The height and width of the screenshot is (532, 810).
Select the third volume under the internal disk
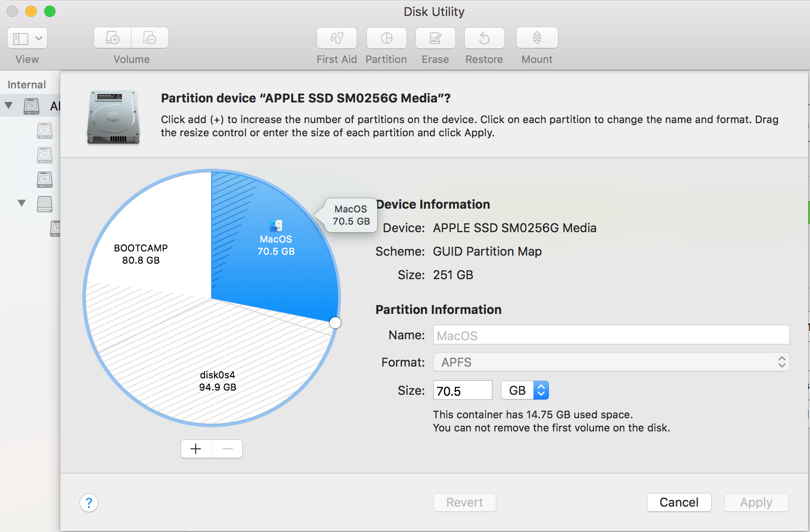[45, 180]
